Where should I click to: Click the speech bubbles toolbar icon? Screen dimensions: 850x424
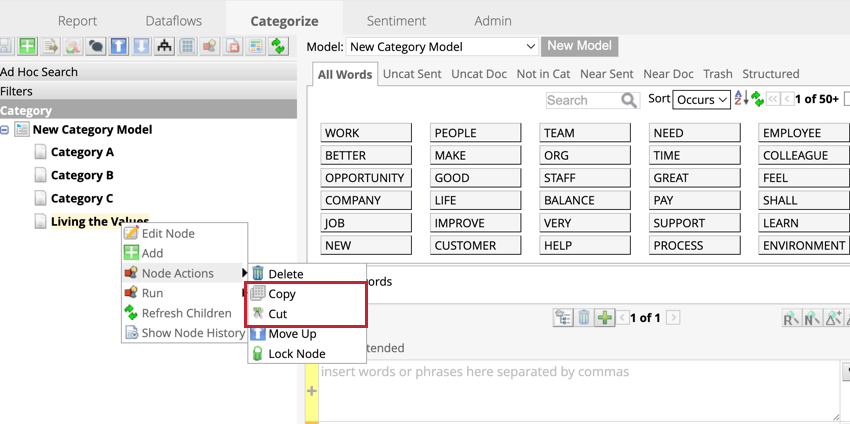point(95,47)
